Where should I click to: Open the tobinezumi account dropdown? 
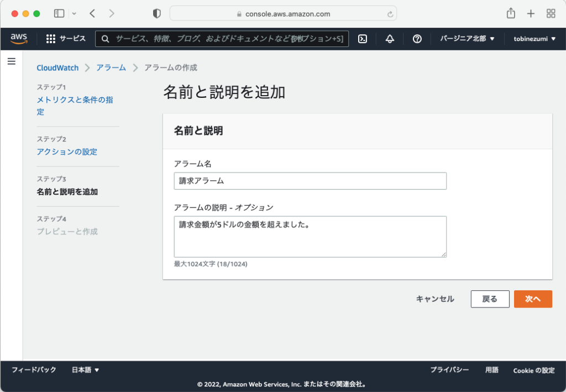pyautogui.click(x=534, y=39)
